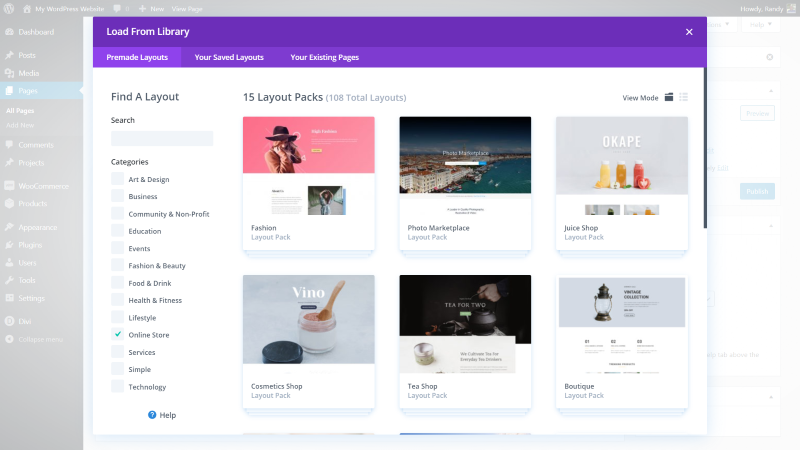
Task: Switch to Your Saved Layouts tab
Action: point(229,57)
